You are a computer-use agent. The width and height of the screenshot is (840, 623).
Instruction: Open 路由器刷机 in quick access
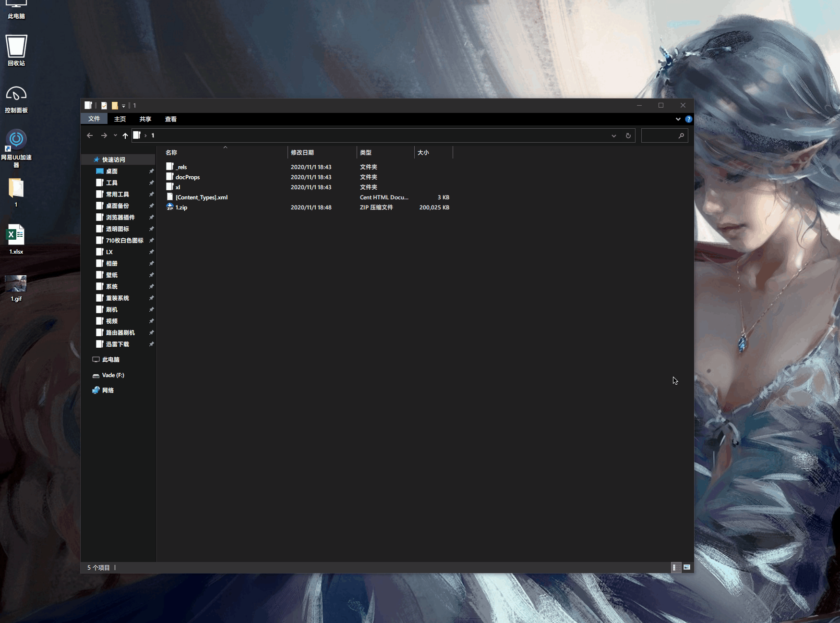point(120,332)
